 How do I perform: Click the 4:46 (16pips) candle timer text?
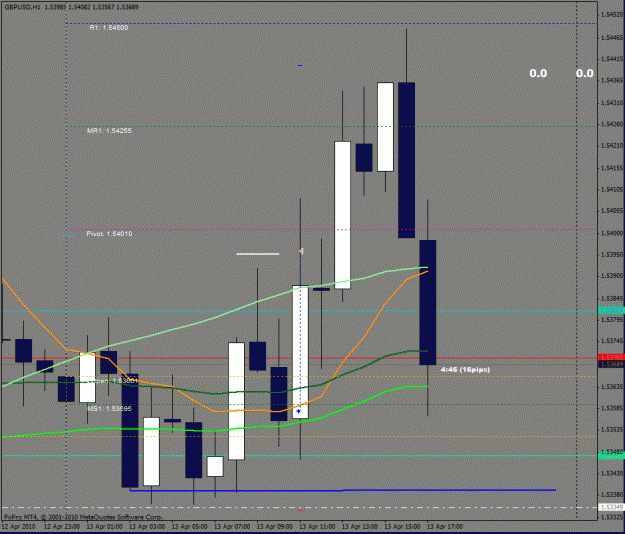465,369
